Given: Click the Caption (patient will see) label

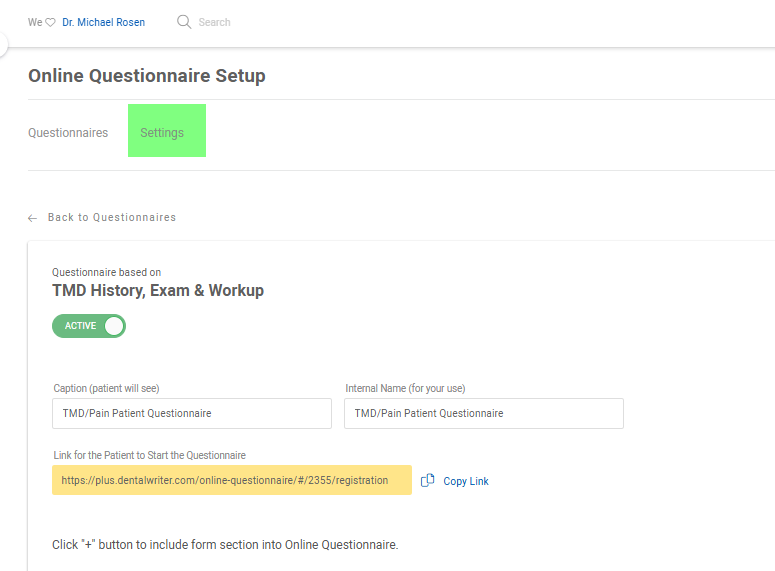Looking at the screenshot, I should click(x=106, y=388).
